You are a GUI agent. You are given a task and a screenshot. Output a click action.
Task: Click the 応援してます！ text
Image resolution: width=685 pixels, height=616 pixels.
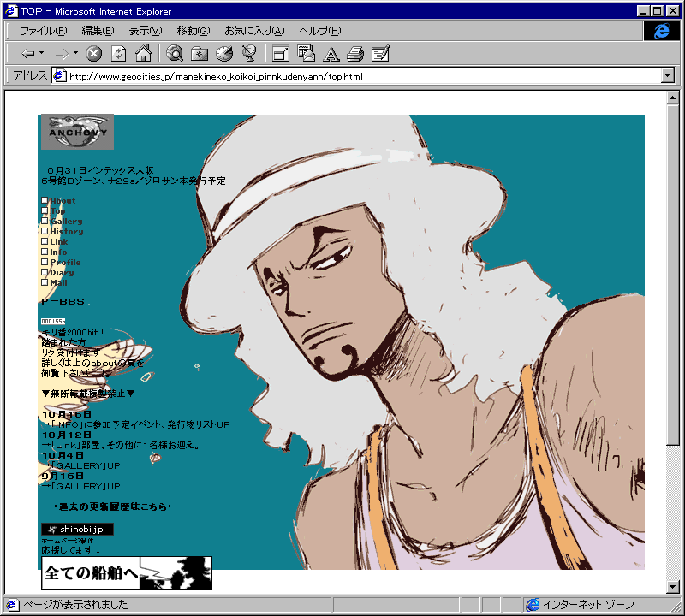tap(71, 550)
